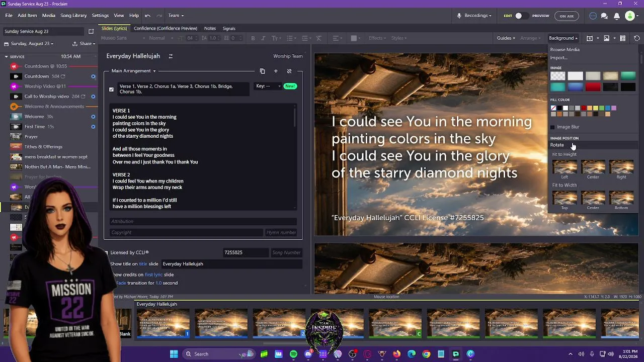Viewport: 644px width, 362px height.
Task: Toggle the blue indicator on the First Time row
Action: click(x=93, y=127)
